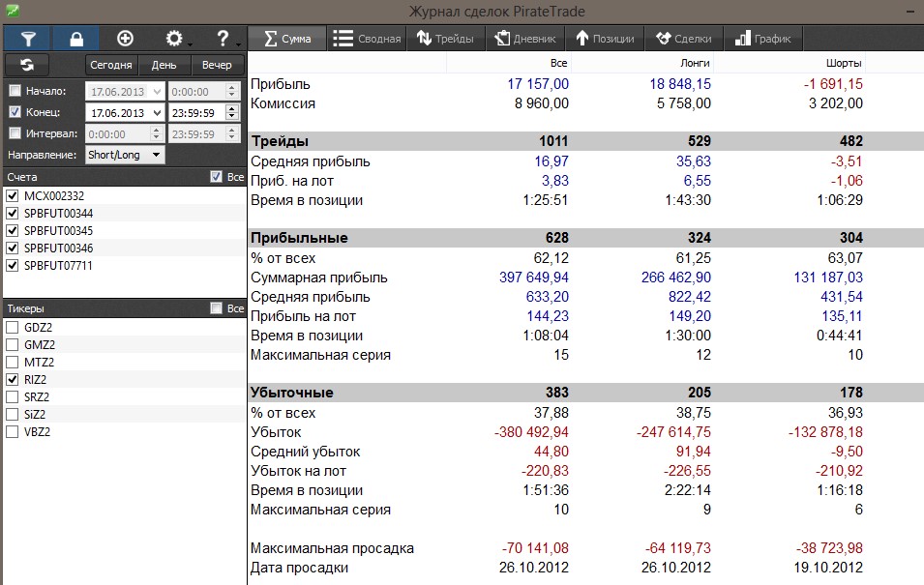Click the Вечер button

[x=218, y=65]
